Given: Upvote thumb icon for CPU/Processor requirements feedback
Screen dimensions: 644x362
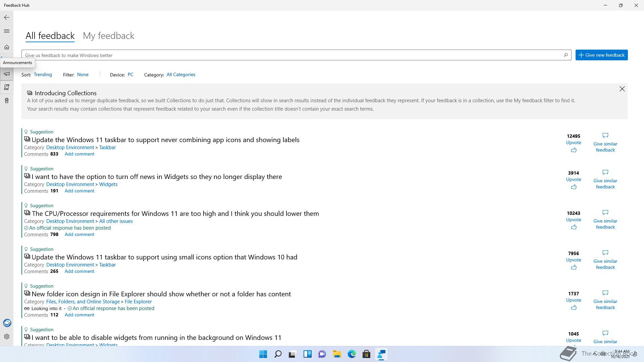Looking at the screenshot, I should tap(574, 227).
